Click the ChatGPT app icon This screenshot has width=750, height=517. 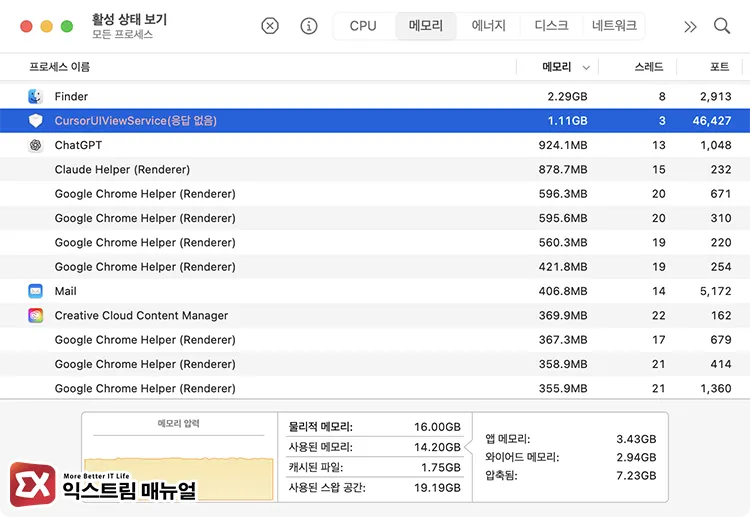[35, 145]
